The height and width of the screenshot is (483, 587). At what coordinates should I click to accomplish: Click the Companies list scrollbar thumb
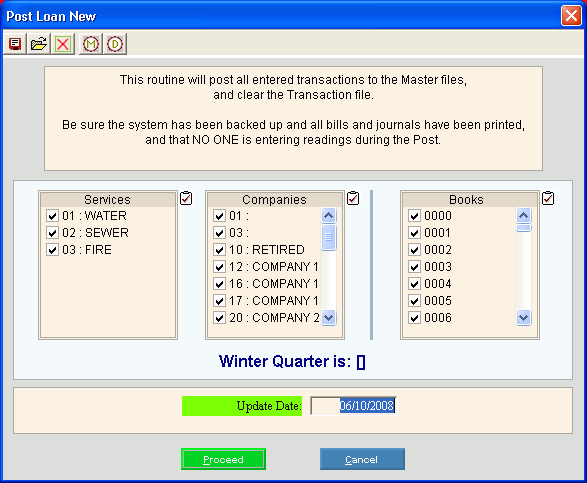329,237
